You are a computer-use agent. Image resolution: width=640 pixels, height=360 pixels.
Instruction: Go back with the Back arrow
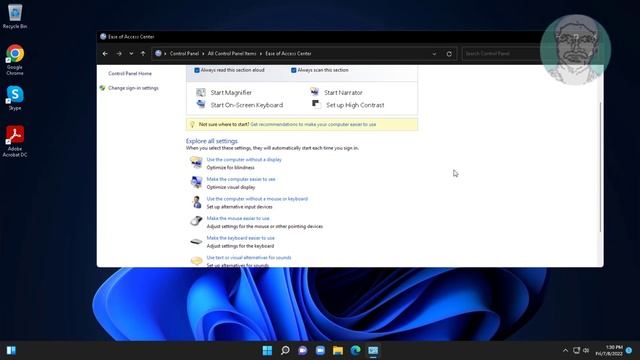(x=105, y=53)
